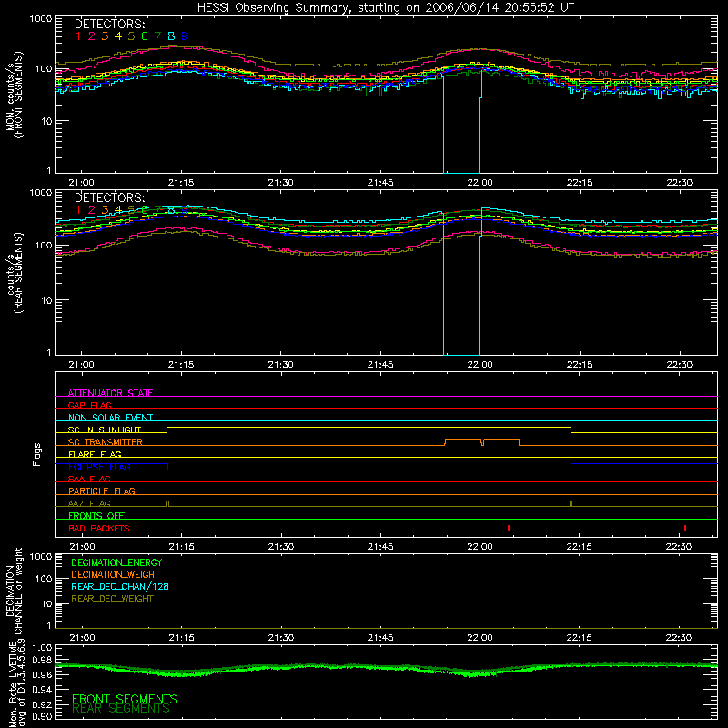Click the SC TRANSMITTER flag label

tap(105, 441)
